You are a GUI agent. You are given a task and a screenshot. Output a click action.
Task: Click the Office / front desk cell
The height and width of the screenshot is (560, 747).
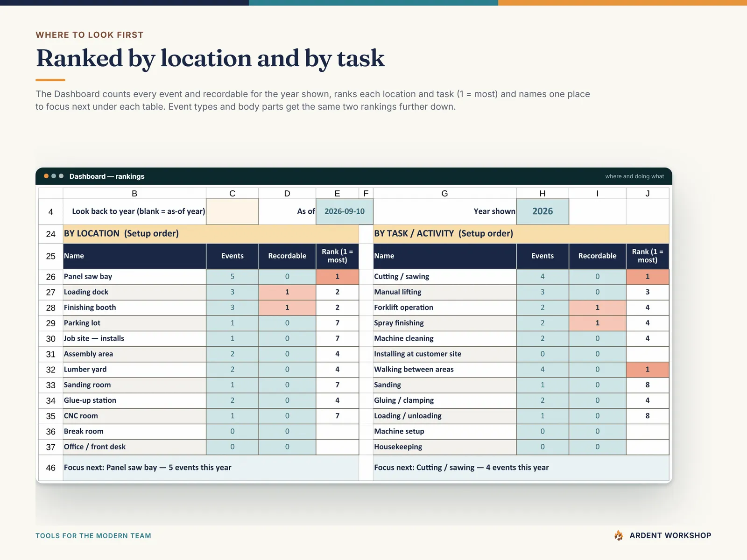(x=134, y=447)
